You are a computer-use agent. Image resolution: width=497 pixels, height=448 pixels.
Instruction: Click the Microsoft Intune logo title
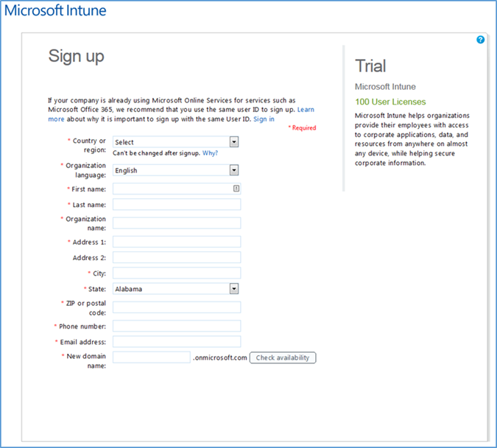(55, 10)
